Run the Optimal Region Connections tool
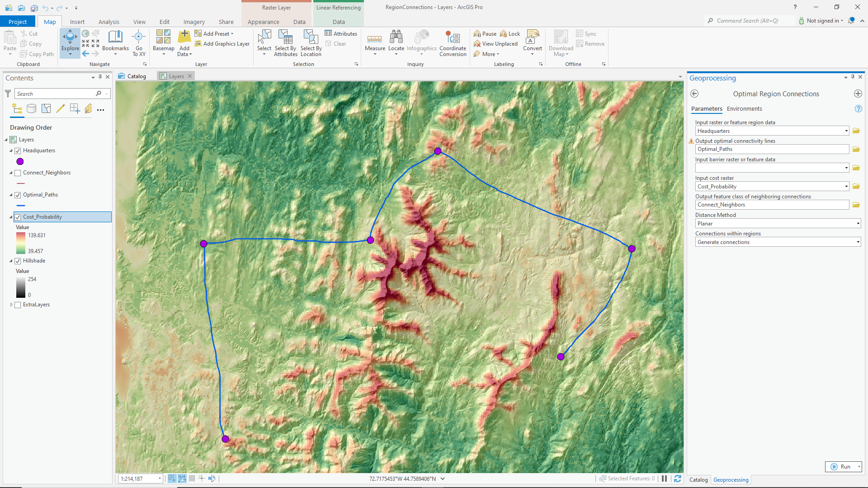This screenshot has height=488, width=868. (843, 466)
